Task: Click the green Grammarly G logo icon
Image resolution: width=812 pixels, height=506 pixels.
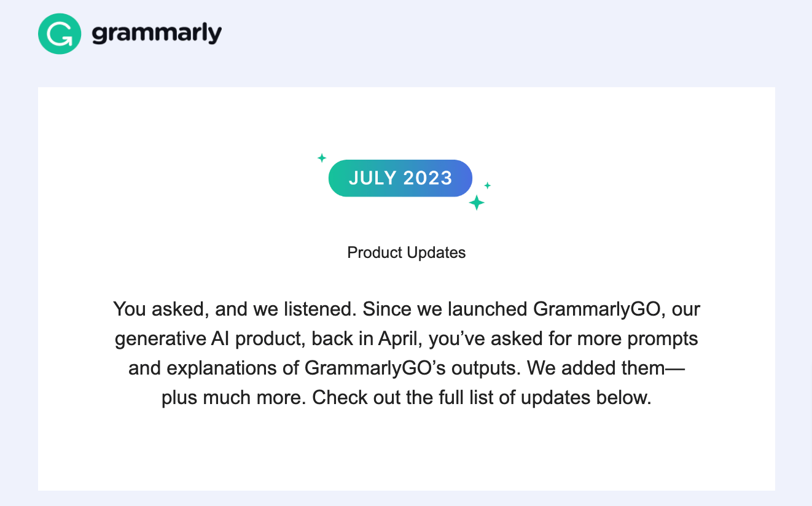Action: tap(60, 33)
